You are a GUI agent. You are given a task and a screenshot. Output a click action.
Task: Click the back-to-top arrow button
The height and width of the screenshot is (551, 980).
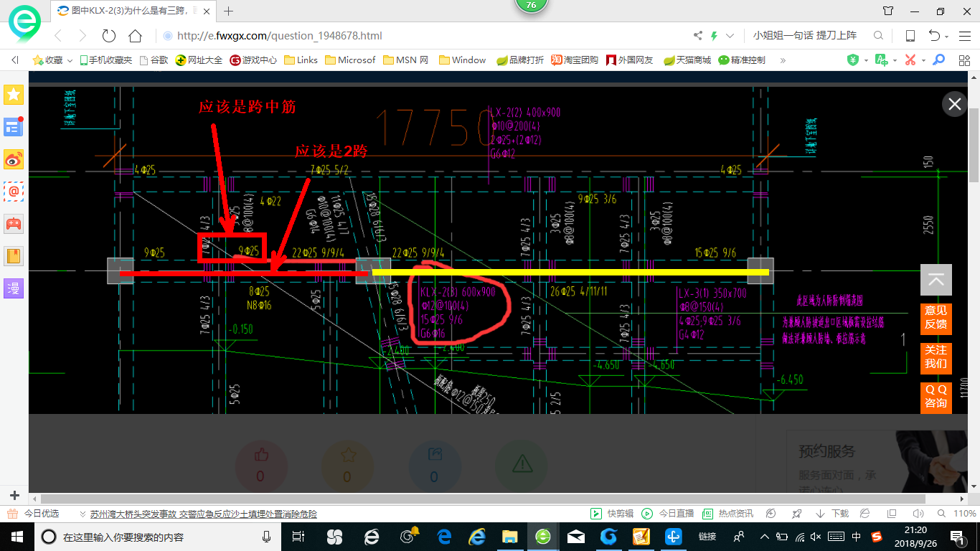coord(936,280)
